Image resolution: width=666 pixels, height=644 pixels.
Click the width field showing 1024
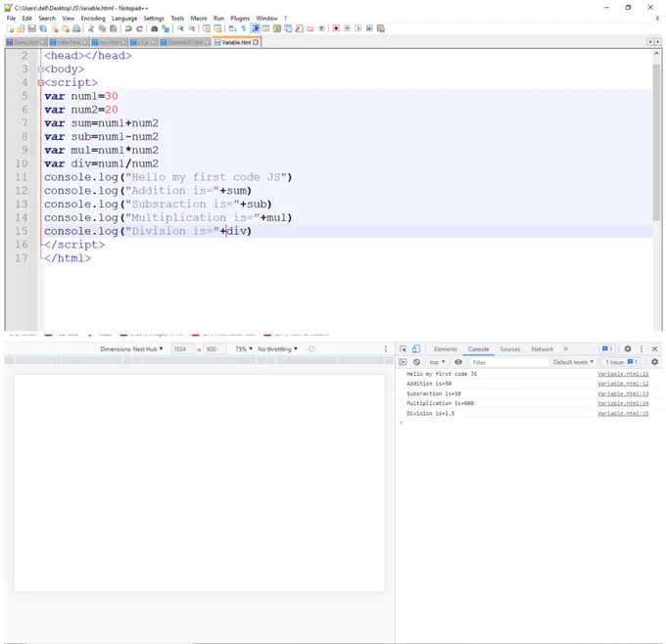(182, 349)
